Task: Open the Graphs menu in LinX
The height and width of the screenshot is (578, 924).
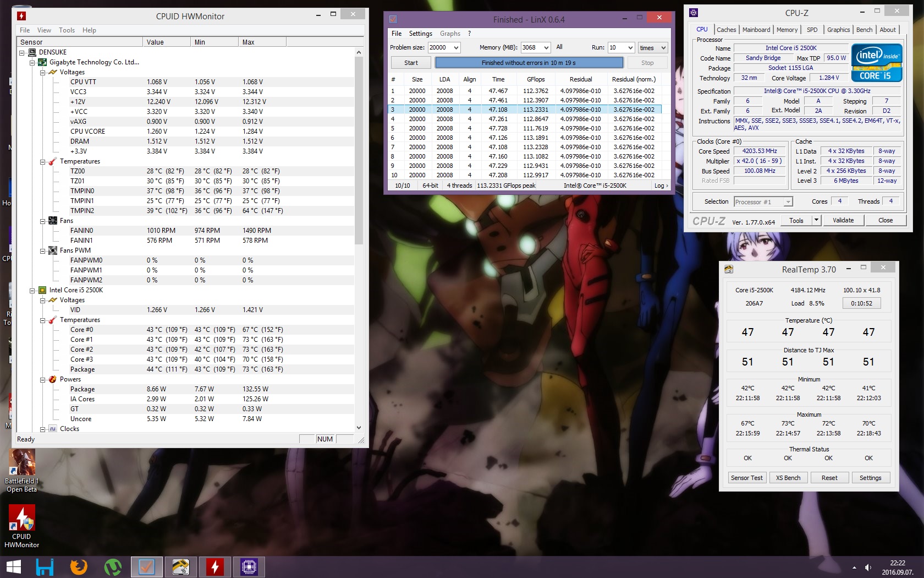Action: pos(450,34)
